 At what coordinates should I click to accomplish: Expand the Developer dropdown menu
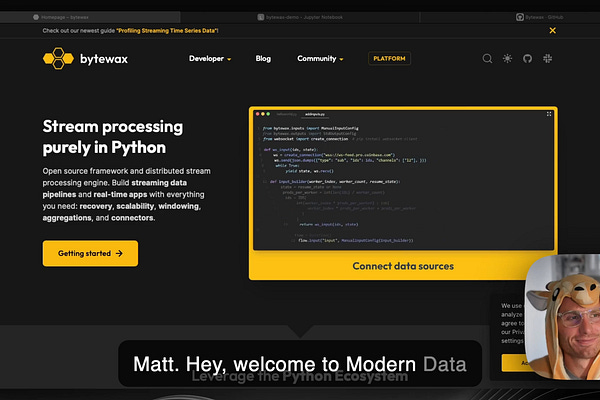point(210,59)
